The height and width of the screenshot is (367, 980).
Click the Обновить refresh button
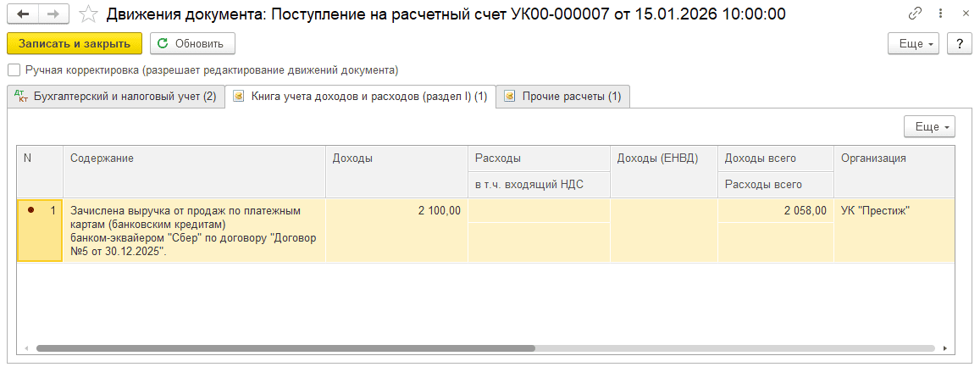tap(192, 44)
